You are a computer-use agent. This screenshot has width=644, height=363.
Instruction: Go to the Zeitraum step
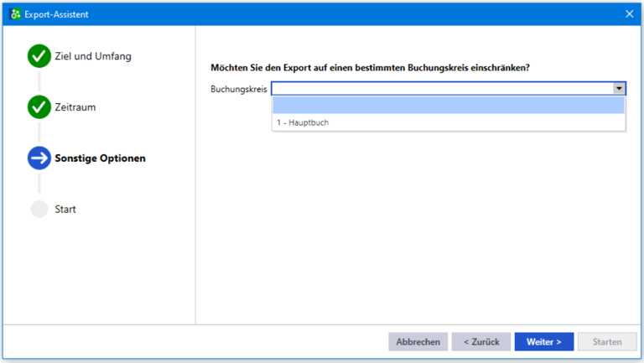click(75, 107)
